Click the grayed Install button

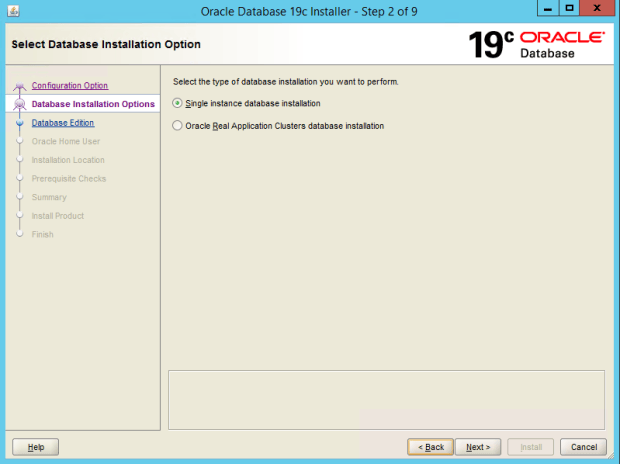[x=531, y=447]
